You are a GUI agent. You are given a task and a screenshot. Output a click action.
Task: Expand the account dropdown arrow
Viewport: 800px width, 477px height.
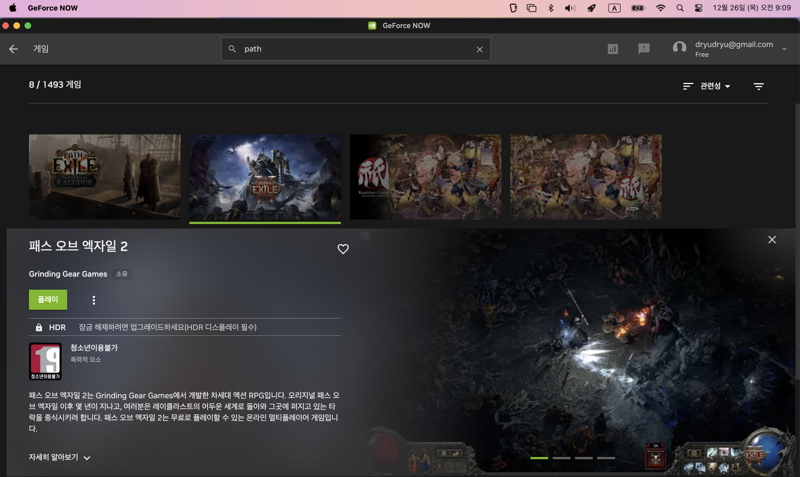click(784, 49)
